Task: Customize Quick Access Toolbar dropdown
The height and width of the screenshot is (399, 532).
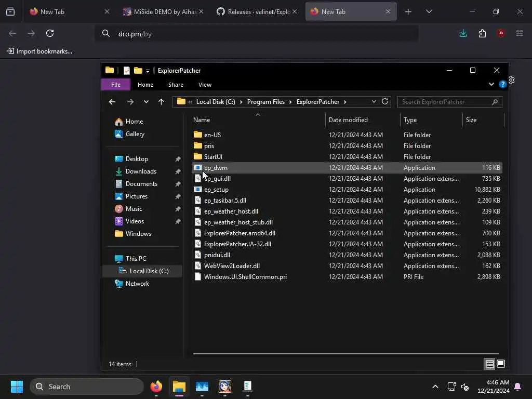Action: tap(148, 71)
